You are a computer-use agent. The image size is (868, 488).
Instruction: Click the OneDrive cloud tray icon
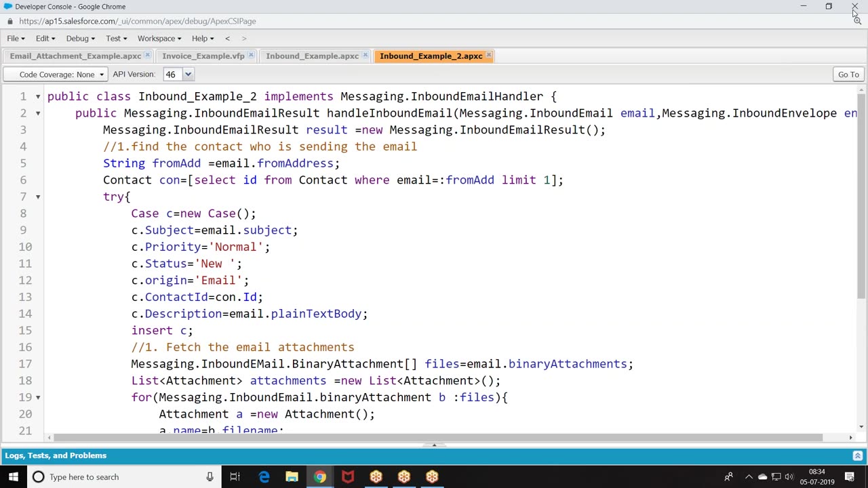[x=762, y=477]
